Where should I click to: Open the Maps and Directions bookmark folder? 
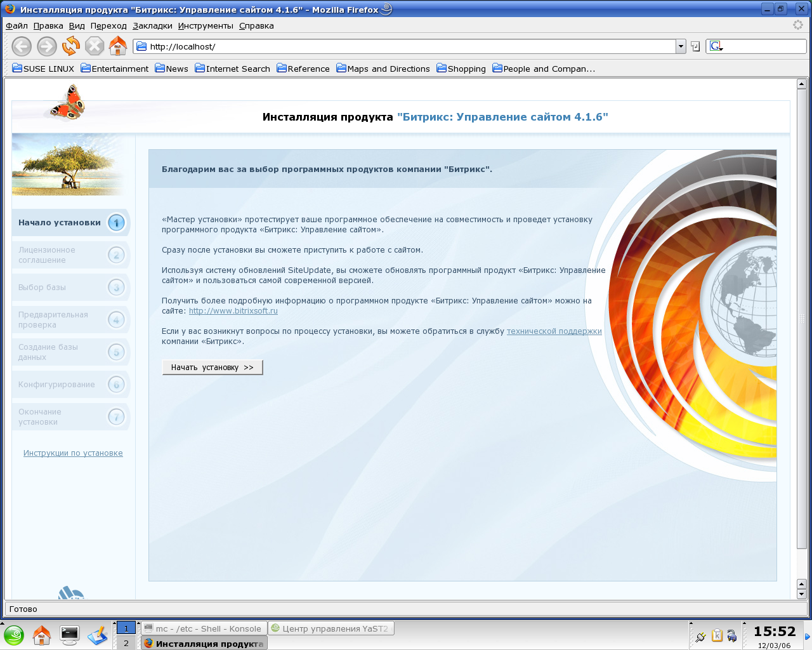[383, 69]
